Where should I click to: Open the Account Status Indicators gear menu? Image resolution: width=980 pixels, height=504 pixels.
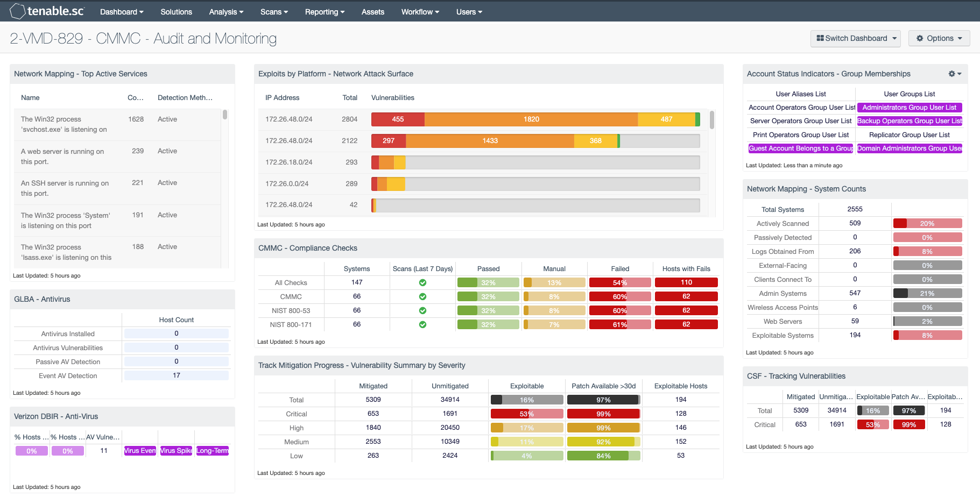pos(955,74)
